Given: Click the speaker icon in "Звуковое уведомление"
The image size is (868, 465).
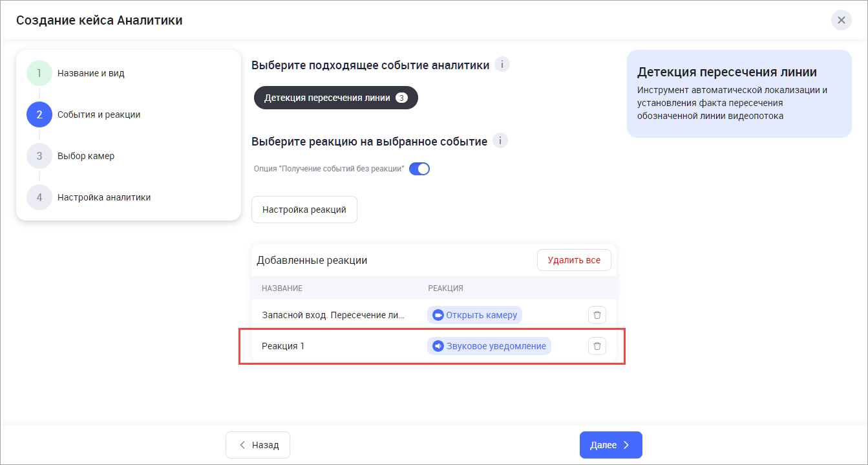Looking at the screenshot, I should tap(438, 346).
